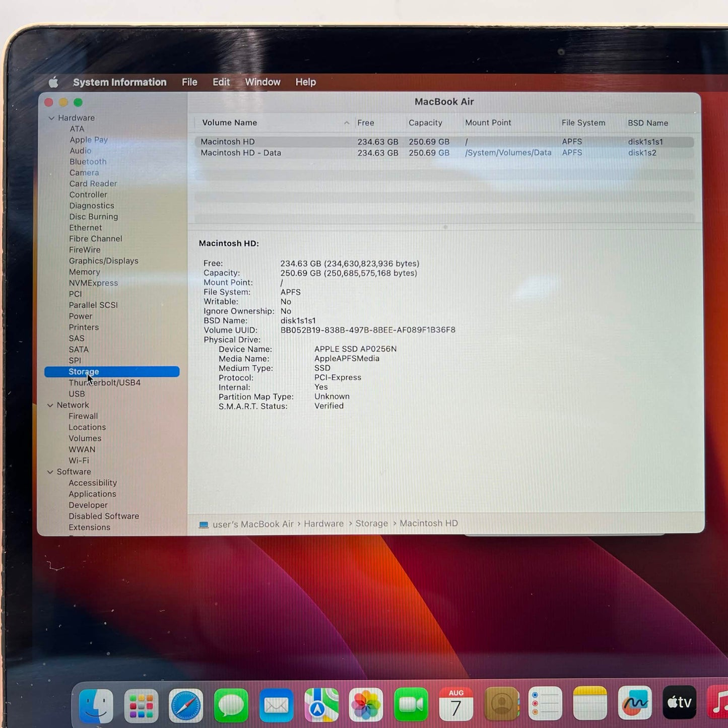Open the Apple menu
The height and width of the screenshot is (728, 728).
pyautogui.click(x=53, y=82)
